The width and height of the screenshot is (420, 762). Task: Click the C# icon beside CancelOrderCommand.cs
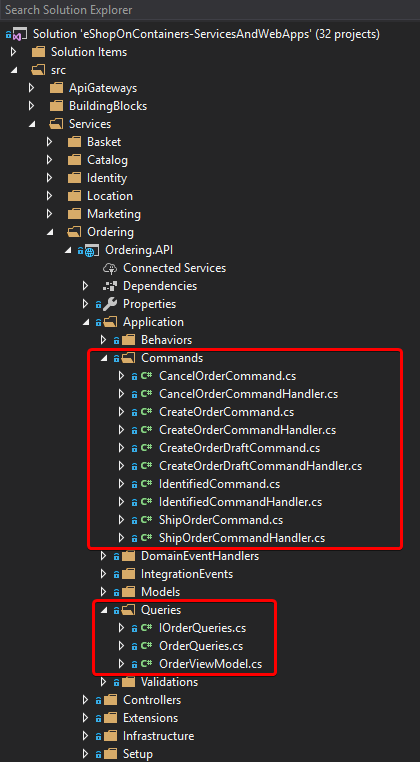146,376
